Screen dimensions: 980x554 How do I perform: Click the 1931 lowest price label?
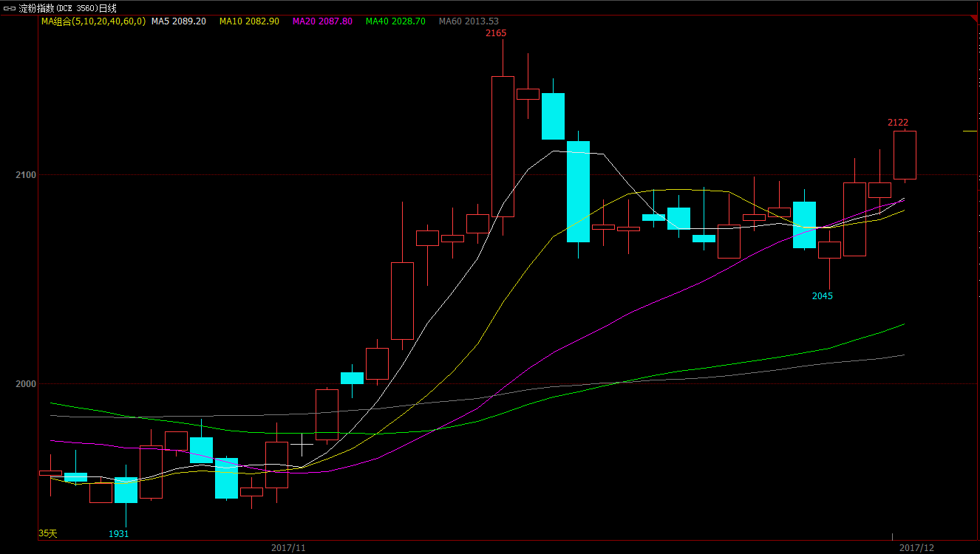pyautogui.click(x=119, y=533)
